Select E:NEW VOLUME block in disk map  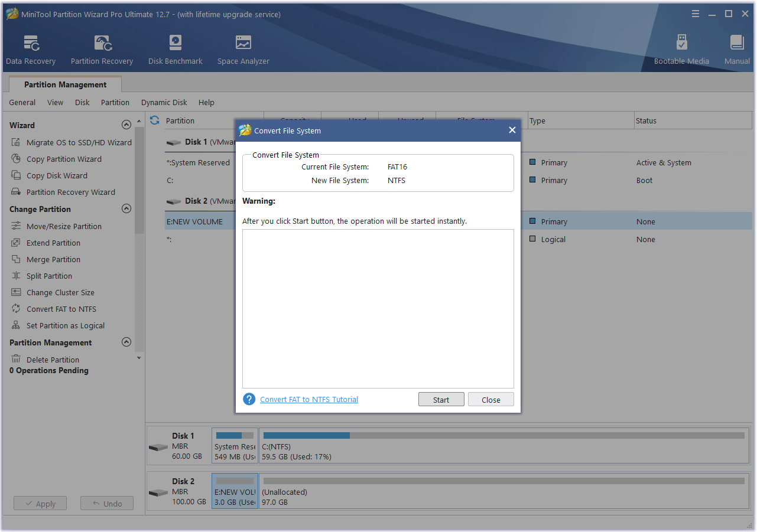tap(235, 491)
